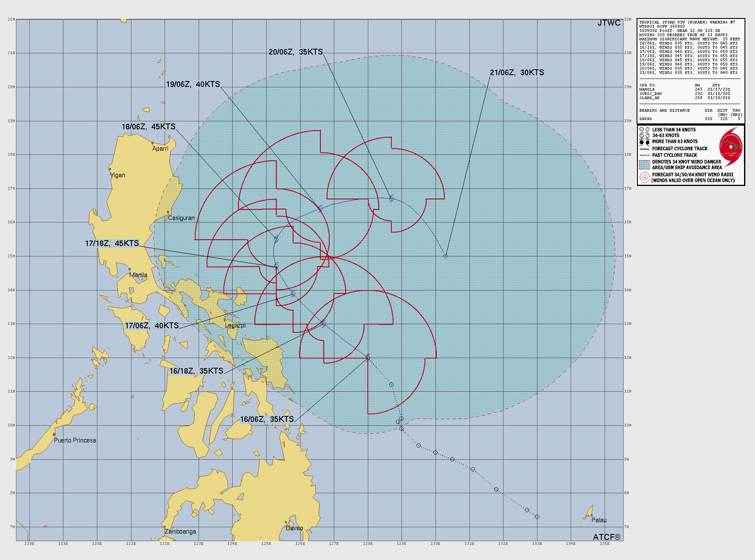Click the Tropical Storm warning #7 header text
This screenshot has width=755, height=560.
pos(687,22)
